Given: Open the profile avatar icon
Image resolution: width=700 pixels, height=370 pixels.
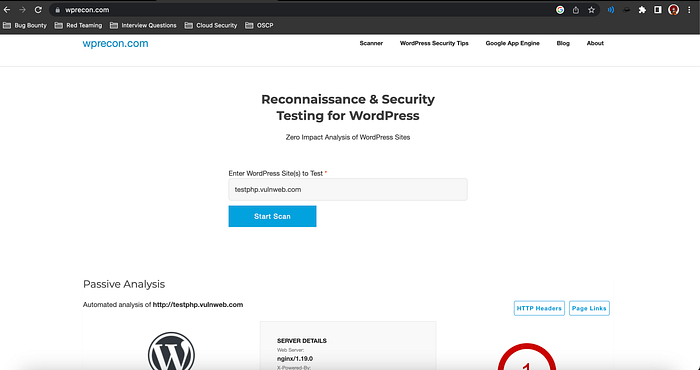Looking at the screenshot, I should pos(674,10).
